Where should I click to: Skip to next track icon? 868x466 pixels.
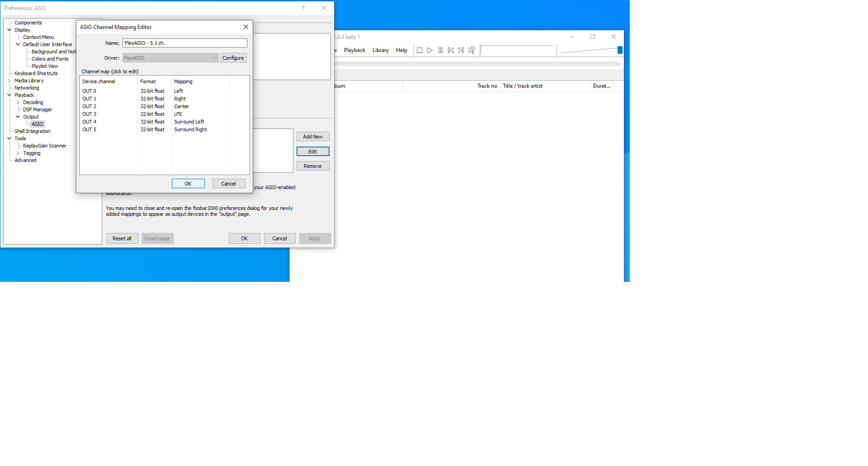pos(461,50)
